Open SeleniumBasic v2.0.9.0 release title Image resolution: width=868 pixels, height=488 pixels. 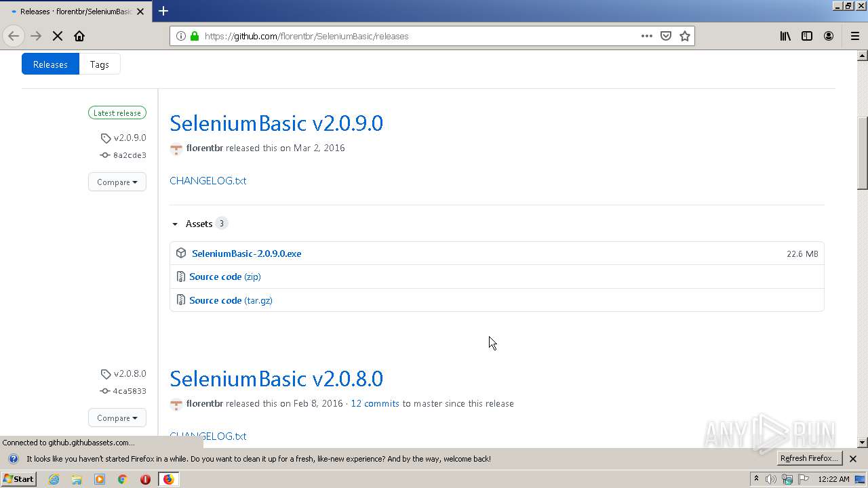[277, 123]
